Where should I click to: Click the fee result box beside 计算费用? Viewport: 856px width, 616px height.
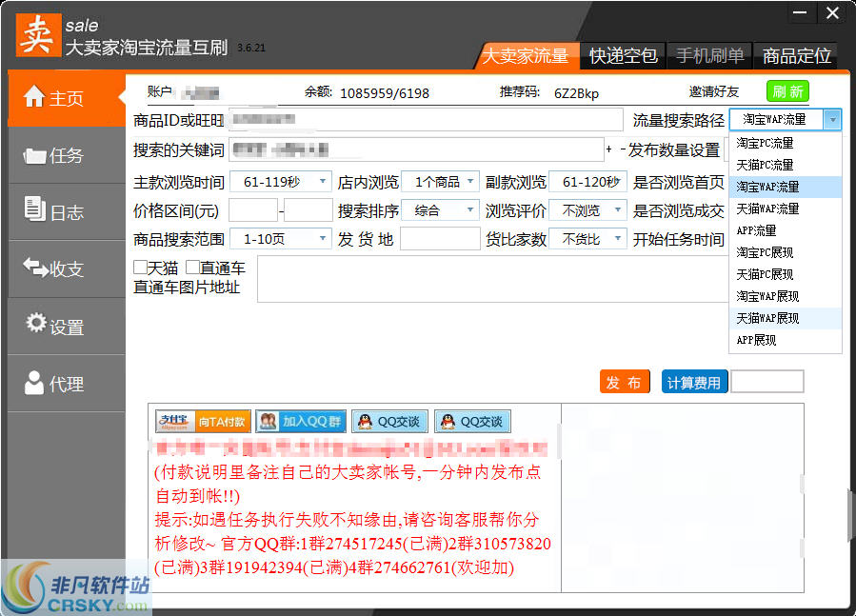click(767, 381)
